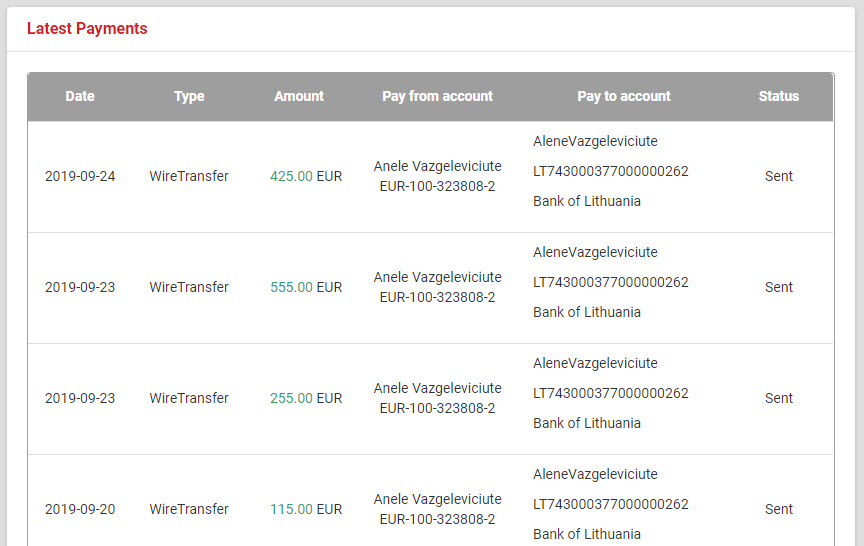Screen dimensions: 864x546
Task: Click Bank of Lithuania in the 425.00 row
Action: pos(587,202)
